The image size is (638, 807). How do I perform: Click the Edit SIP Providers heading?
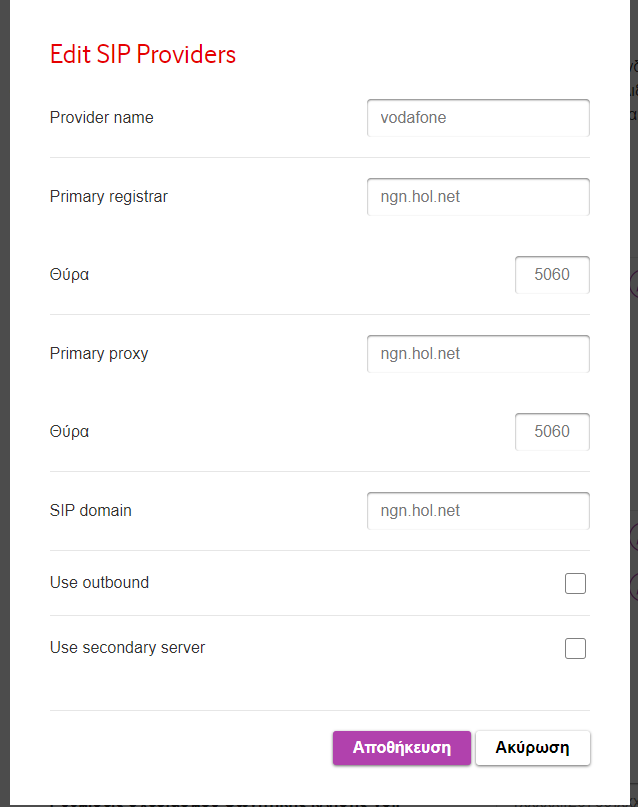pyautogui.click(x=143, y=54)
